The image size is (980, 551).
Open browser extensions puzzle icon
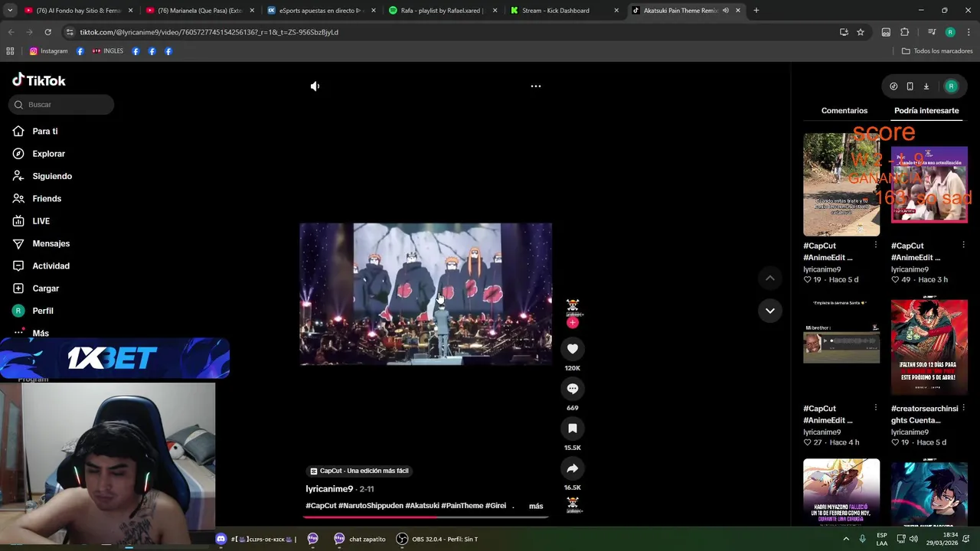(x=904, y=32)
